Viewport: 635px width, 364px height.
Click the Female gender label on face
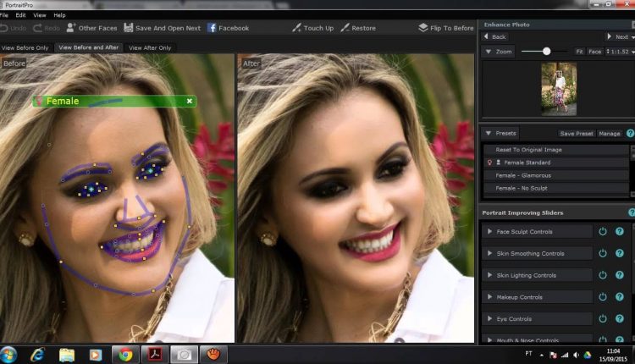coord(63,101)
